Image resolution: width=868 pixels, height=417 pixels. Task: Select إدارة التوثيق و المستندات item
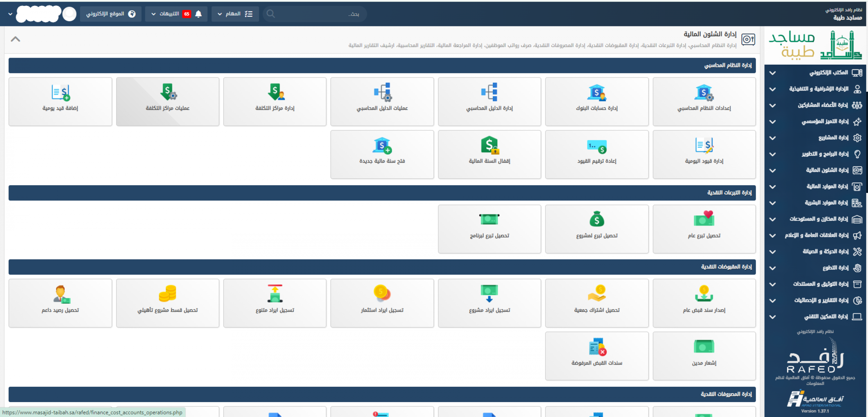point(815,284)
